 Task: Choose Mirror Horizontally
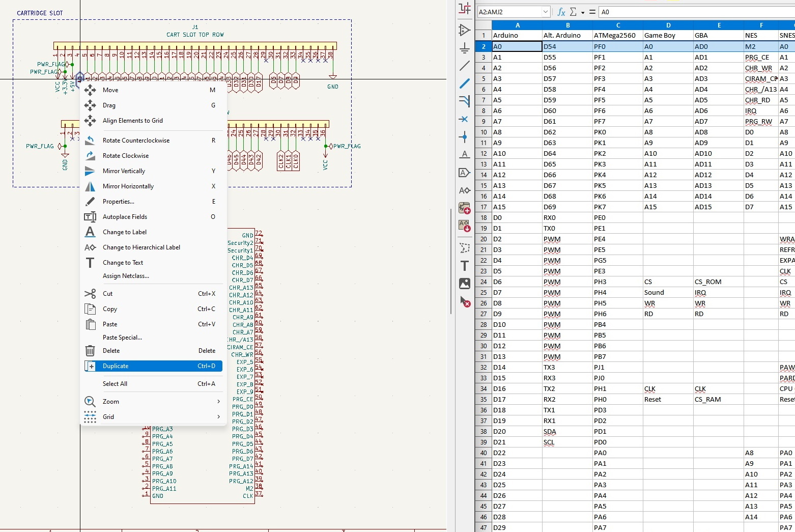tap(153, 186)
